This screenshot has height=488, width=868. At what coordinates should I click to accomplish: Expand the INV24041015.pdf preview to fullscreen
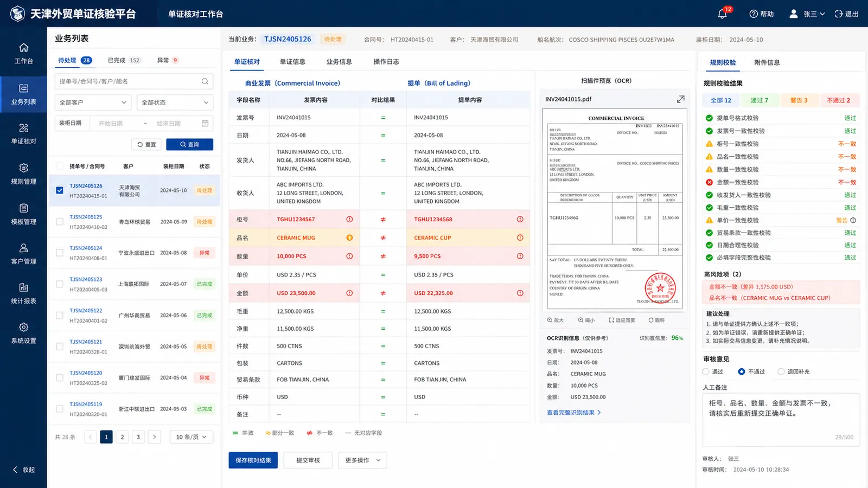click(680, 99)
